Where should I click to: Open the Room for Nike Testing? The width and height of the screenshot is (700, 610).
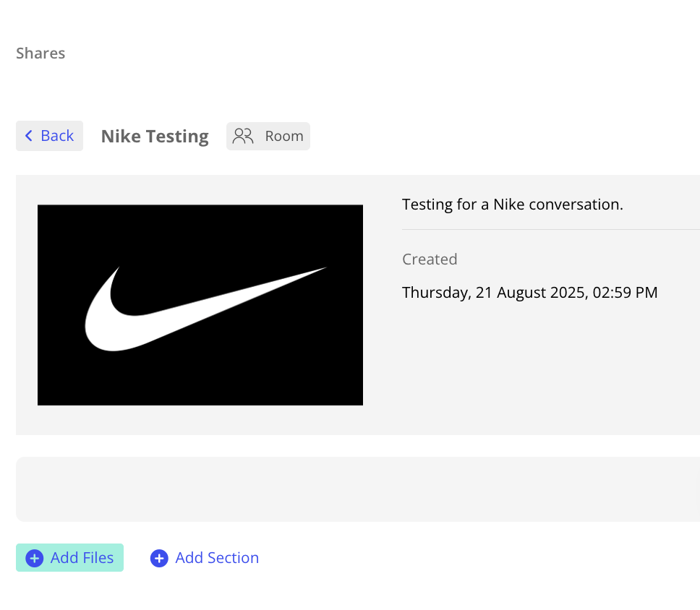[268, 136]
